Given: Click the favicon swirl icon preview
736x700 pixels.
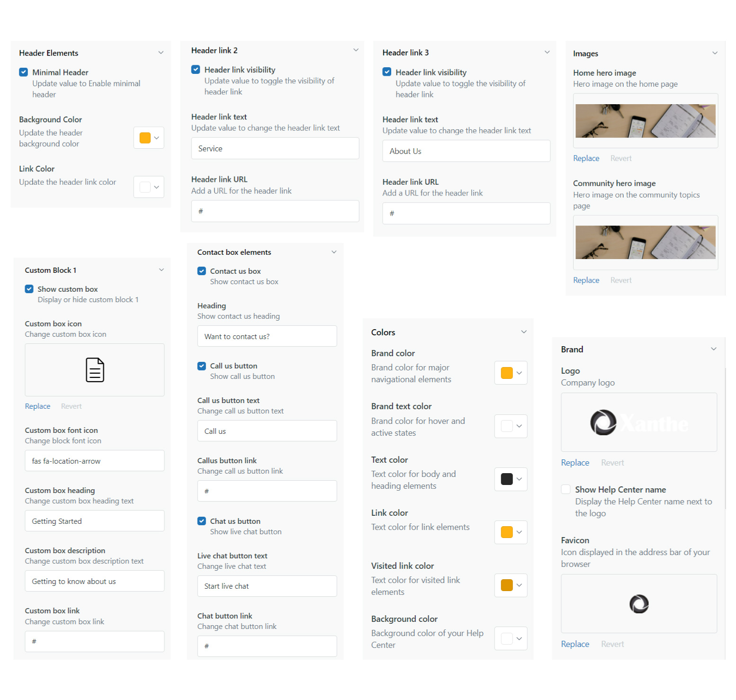Looking at the screenshot, I should point(638,604).
